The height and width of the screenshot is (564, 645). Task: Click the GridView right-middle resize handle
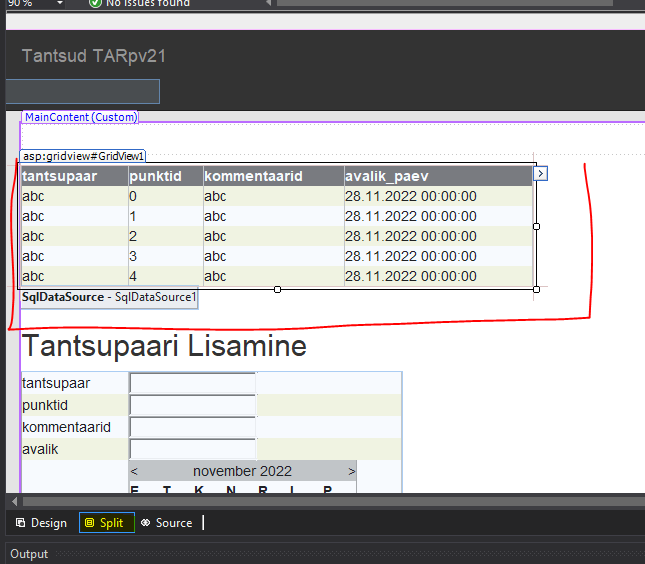pos(537,226)
